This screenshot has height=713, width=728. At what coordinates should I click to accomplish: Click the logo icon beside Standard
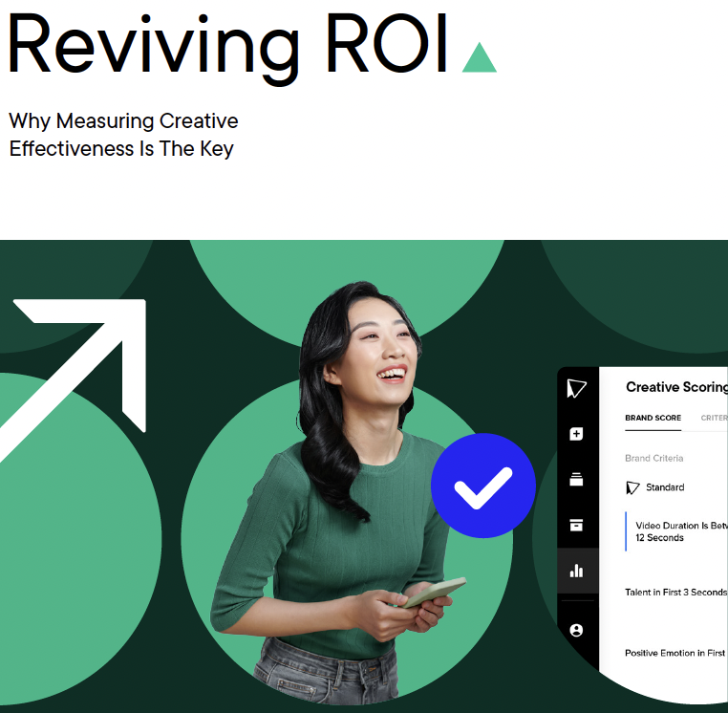pyautogui.click(x=632, y=487)
